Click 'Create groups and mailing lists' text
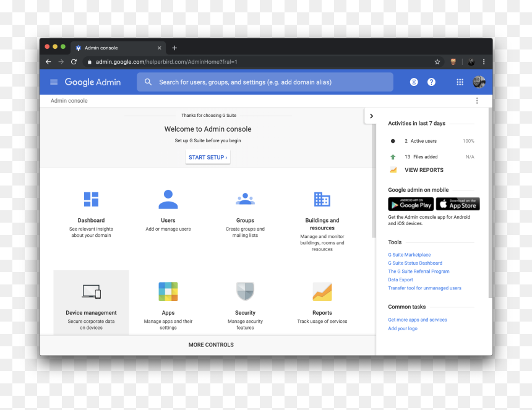 point(245,233)
